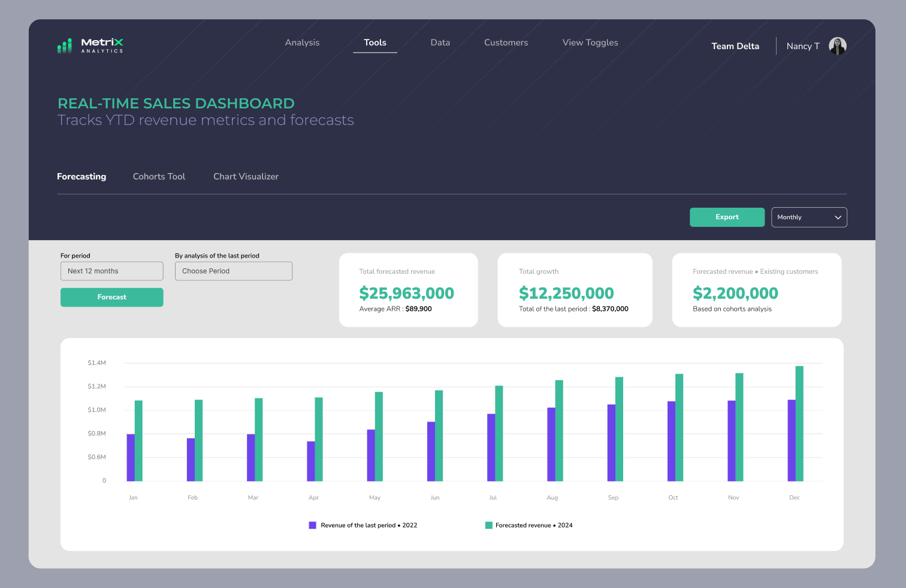This screenshot has width=906, height=588.
Task: Click the Metrix Analytics logo
Action: [90, 46]
